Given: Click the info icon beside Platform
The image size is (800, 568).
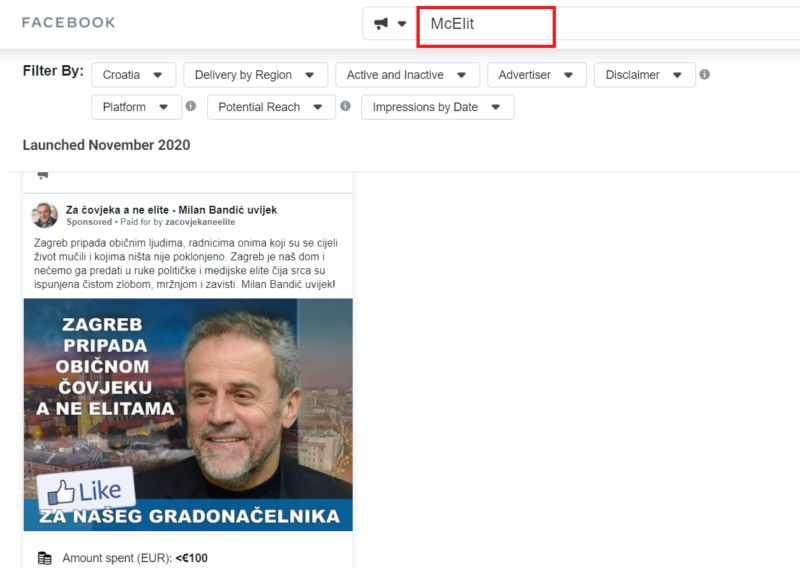Looking at the screenshot, I should pos(191,106).
